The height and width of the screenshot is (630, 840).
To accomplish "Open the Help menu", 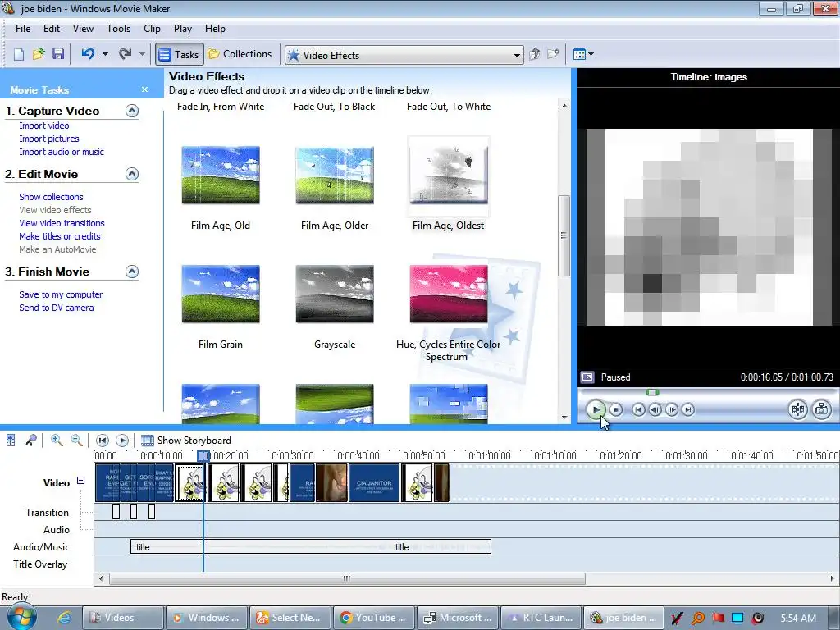I will pos(216,29).
